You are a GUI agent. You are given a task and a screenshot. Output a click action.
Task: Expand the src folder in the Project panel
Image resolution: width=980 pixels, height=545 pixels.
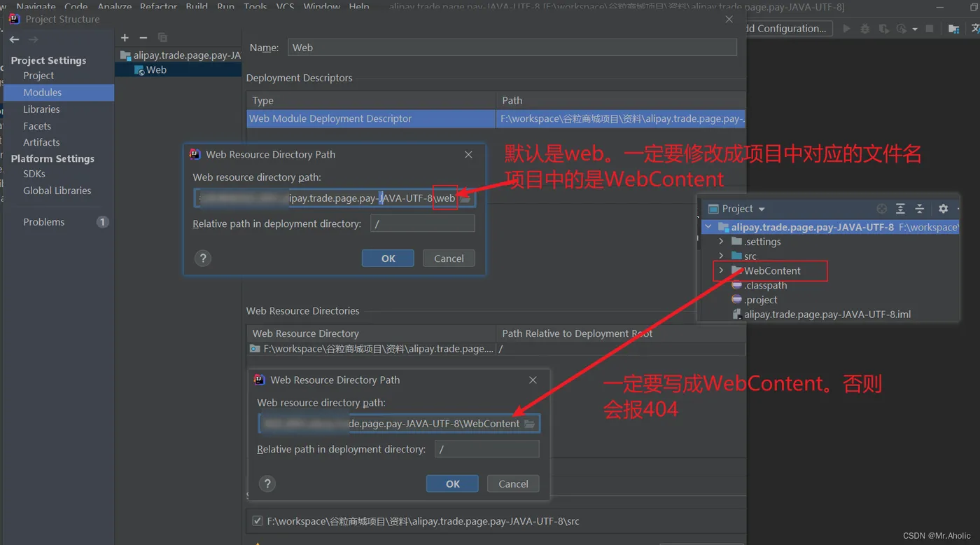pos(721,256)
